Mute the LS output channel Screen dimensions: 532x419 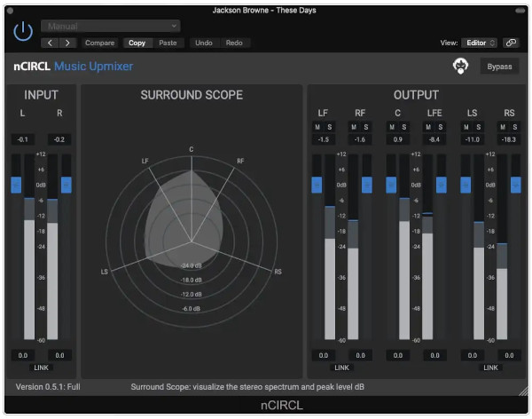coord(466,127)
